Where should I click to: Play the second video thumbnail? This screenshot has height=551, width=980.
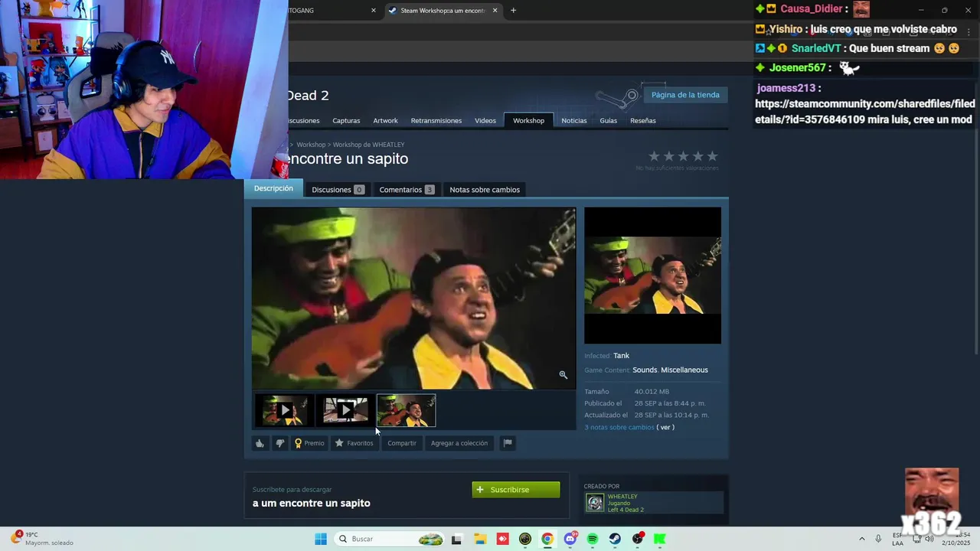345,410
